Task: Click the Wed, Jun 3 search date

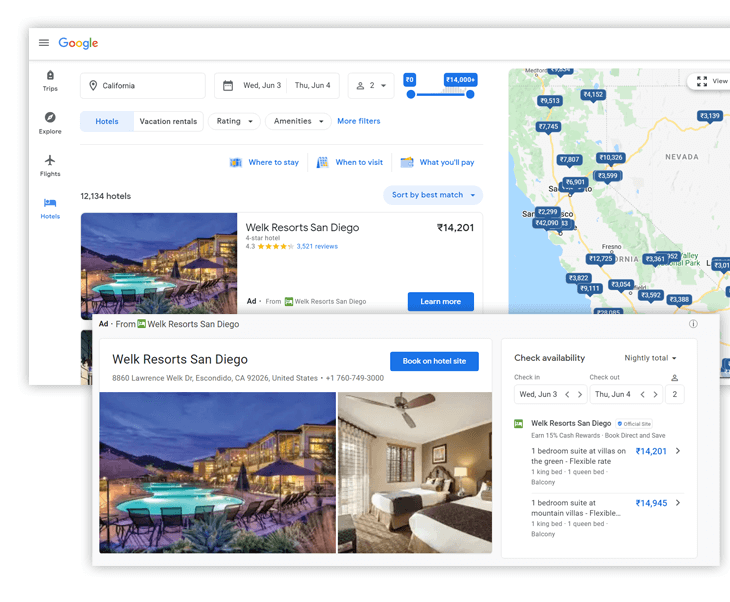Action: (262, 86)
